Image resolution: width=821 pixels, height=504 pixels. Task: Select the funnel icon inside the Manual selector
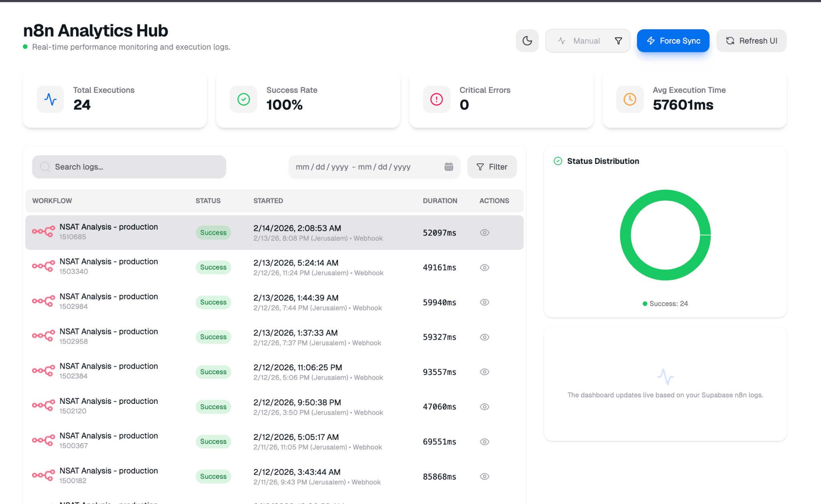(x=618, y=40)
